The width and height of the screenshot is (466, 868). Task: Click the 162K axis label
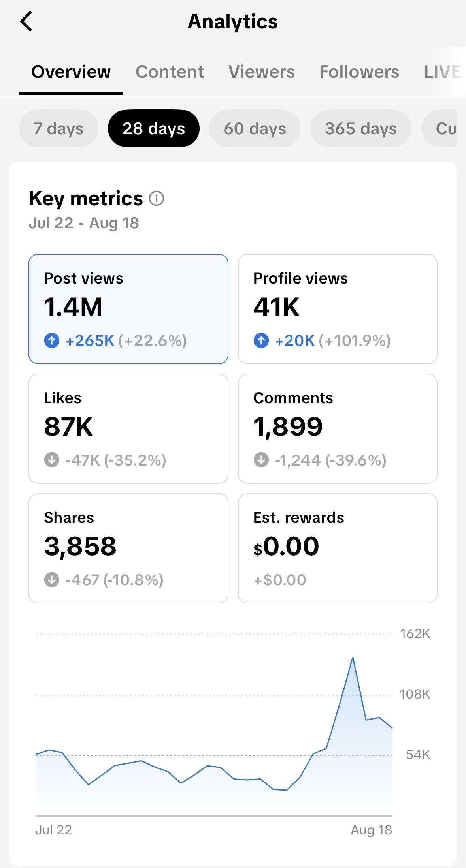click(x=415, y=634)
